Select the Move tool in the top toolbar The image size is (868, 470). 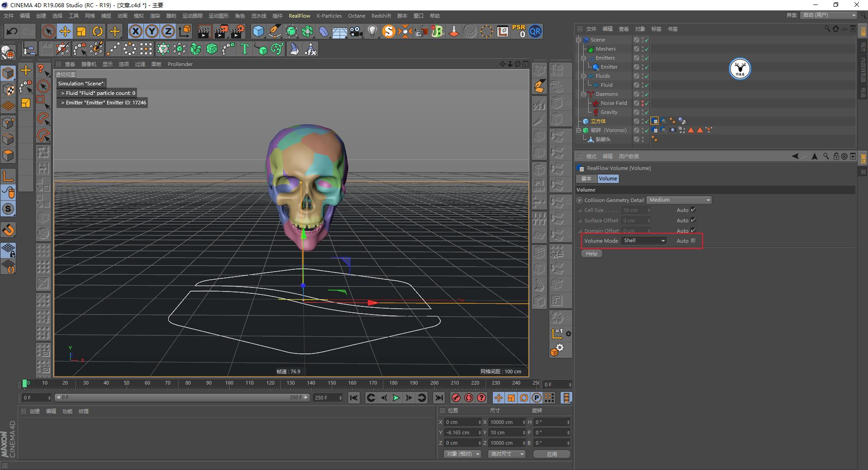(65, 31)
